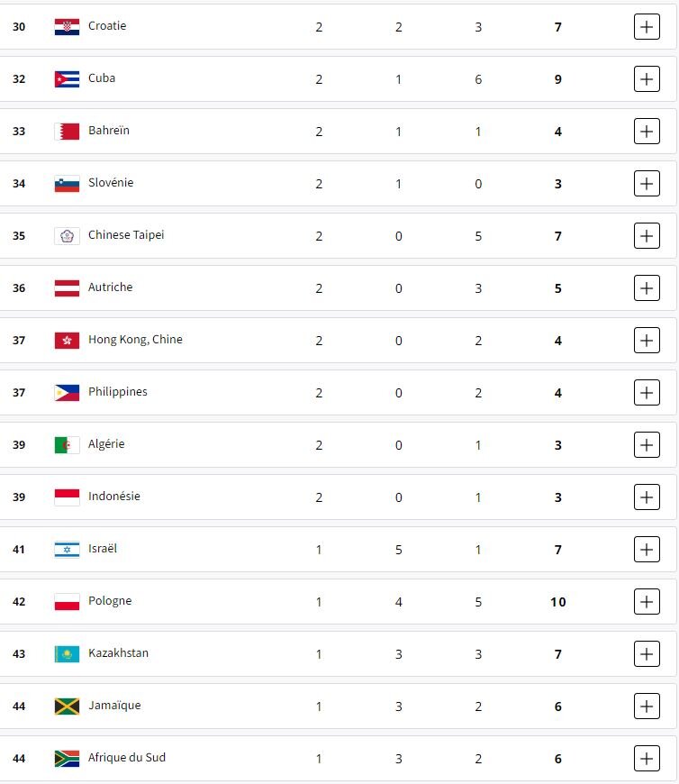The width and height of the screenshot is (679, 784).
Task: Click the Croatie flag icon
Action: [67, 27]
